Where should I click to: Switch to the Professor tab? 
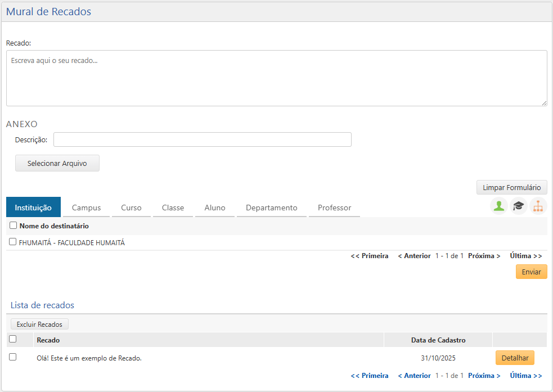(334, 208)
